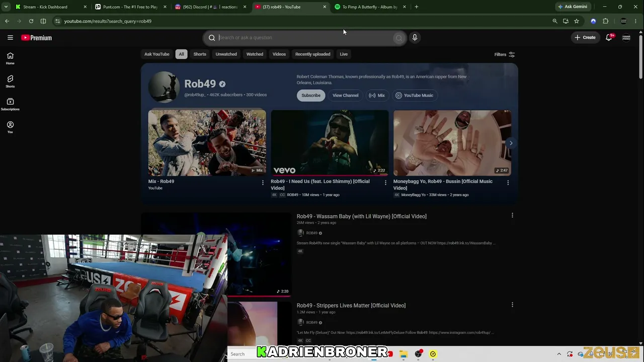This screenshot has width=644, height=362.
Task: Select the Watched filter chip
Action: pyautogui.click(x=255, y=54)
